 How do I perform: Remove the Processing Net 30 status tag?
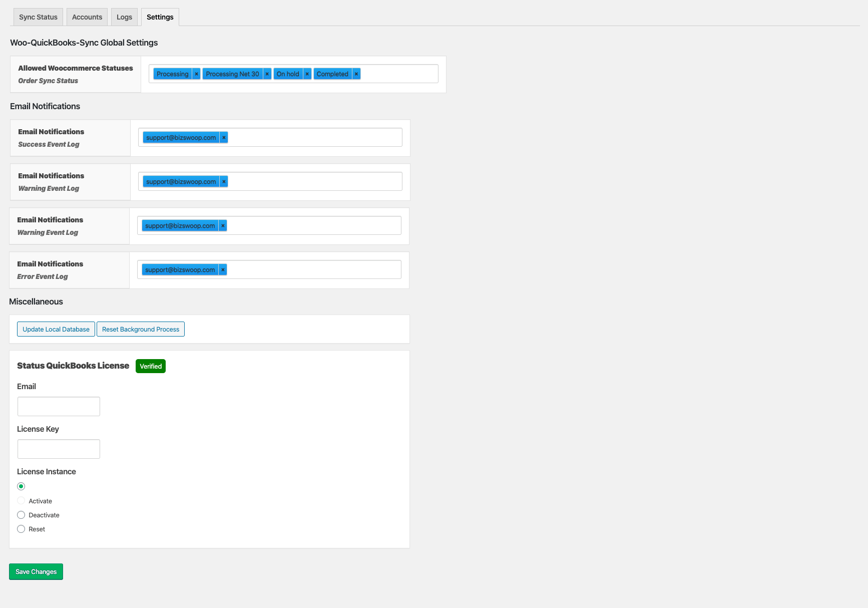(267, 74)
